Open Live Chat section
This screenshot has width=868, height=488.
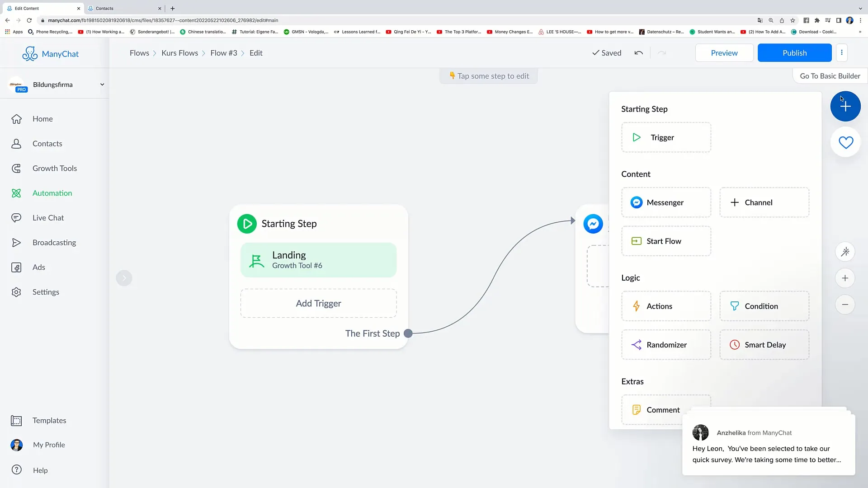tap(48, 218)
